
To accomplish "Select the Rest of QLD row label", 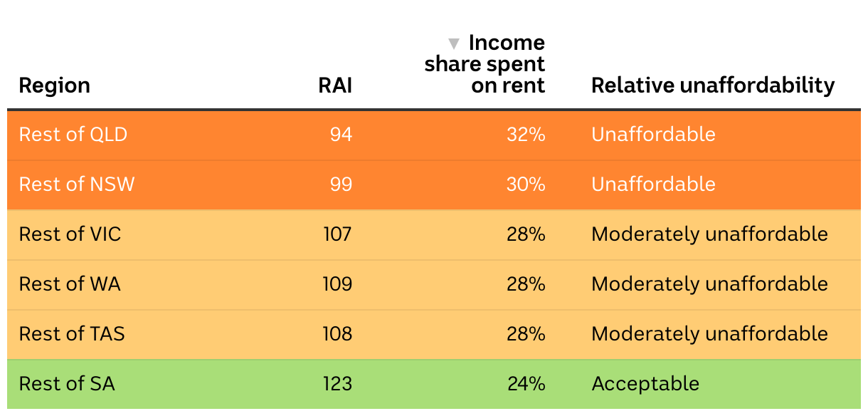I will (x=73, y=135).
